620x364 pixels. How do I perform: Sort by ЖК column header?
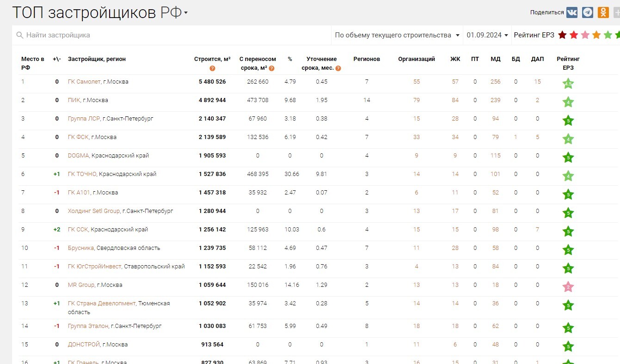pyautogui.click(x=455, y=59)
